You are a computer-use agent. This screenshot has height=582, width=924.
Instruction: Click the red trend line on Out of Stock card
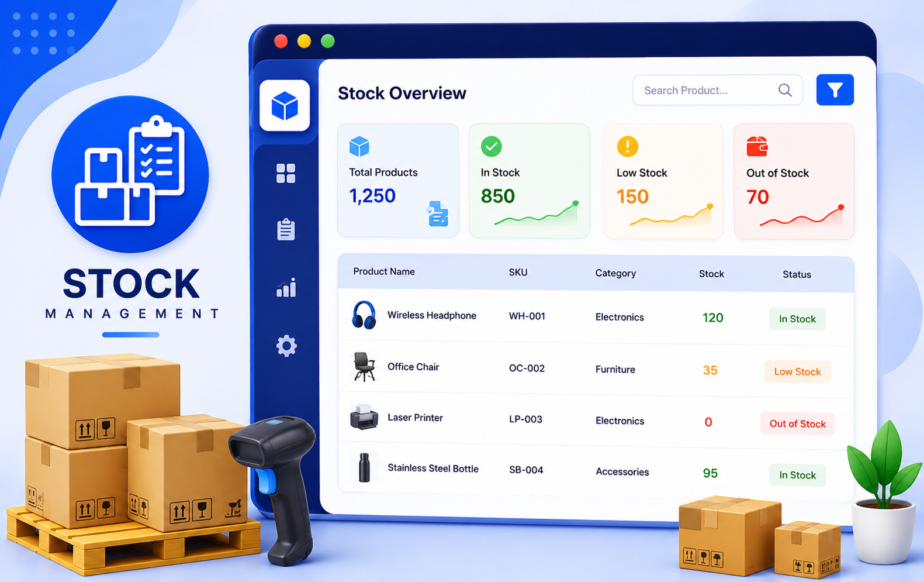click(802, 216)
